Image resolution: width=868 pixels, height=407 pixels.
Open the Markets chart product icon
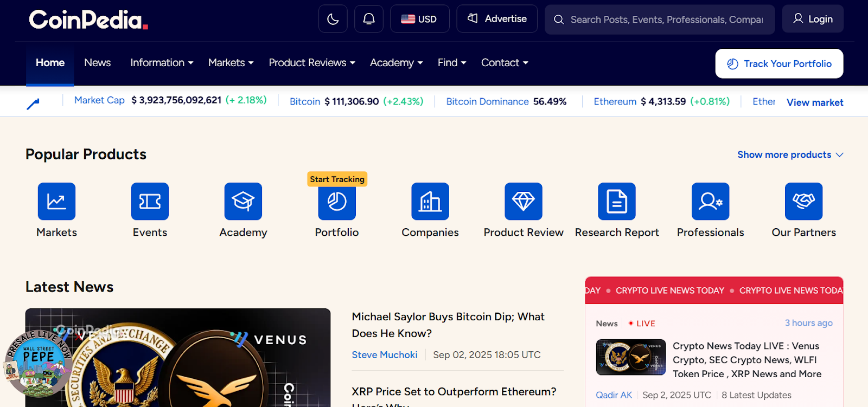click(x=56, y=202)
